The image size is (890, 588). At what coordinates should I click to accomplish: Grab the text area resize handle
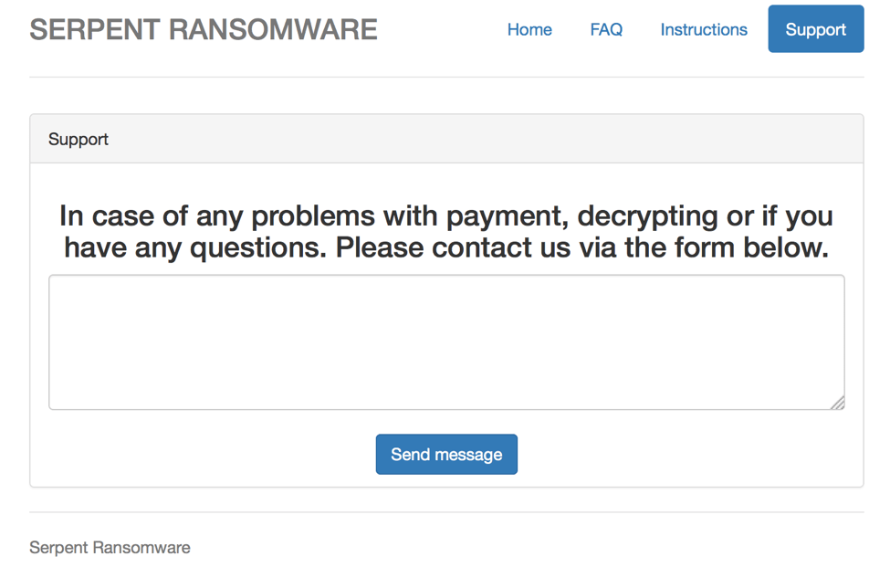[x=838, y=403]
